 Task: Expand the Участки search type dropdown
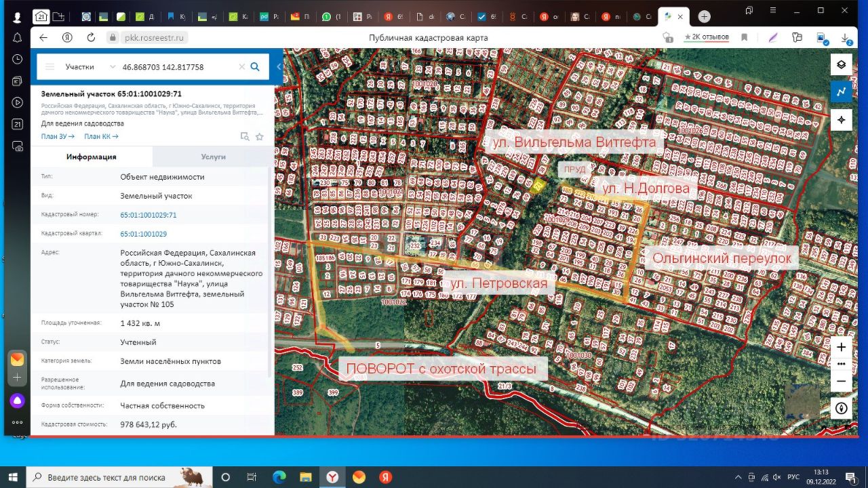(x=90, y=67)
